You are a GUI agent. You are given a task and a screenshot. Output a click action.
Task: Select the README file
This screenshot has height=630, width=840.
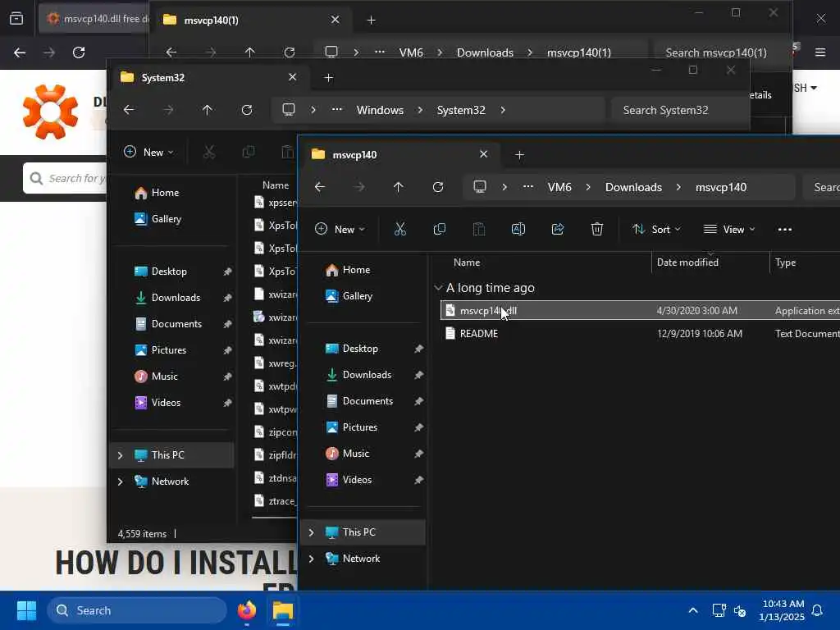point(640,334)
